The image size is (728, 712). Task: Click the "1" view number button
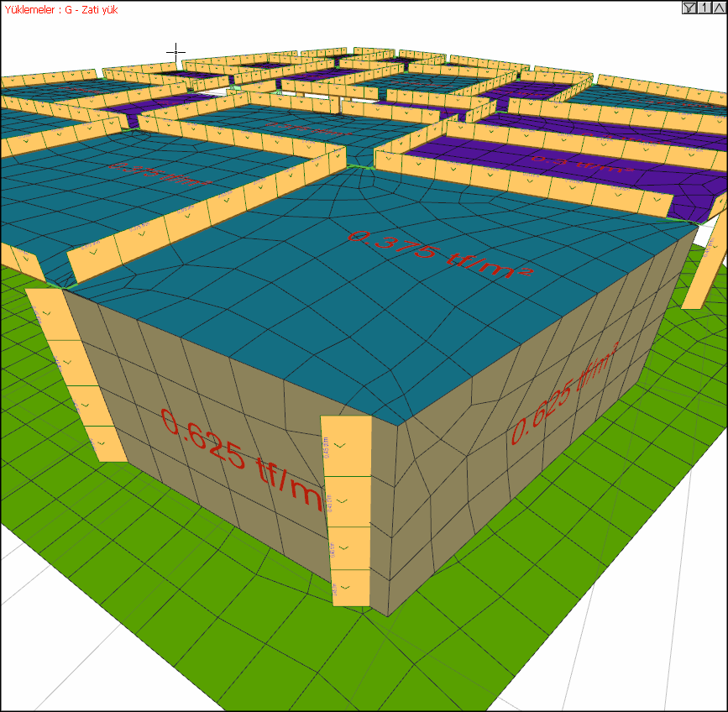click(704, 8)
